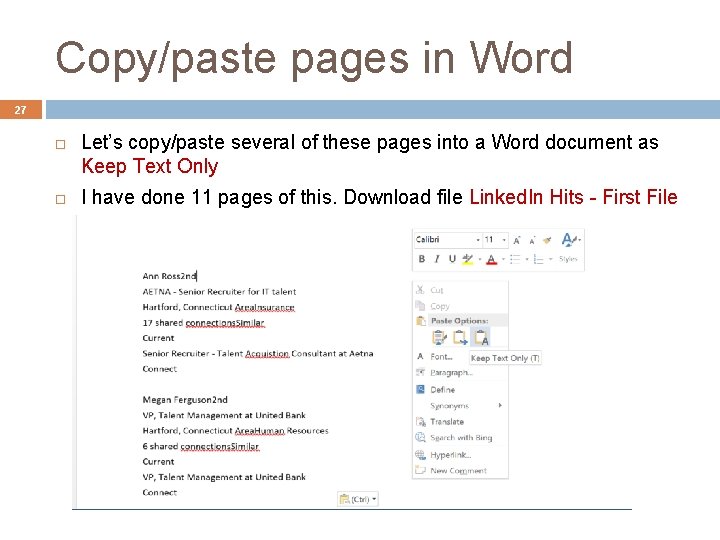Screen dimensions: 720x540
Task: Choose Merge Formatting paste icon
Action: tap(460, 338)
